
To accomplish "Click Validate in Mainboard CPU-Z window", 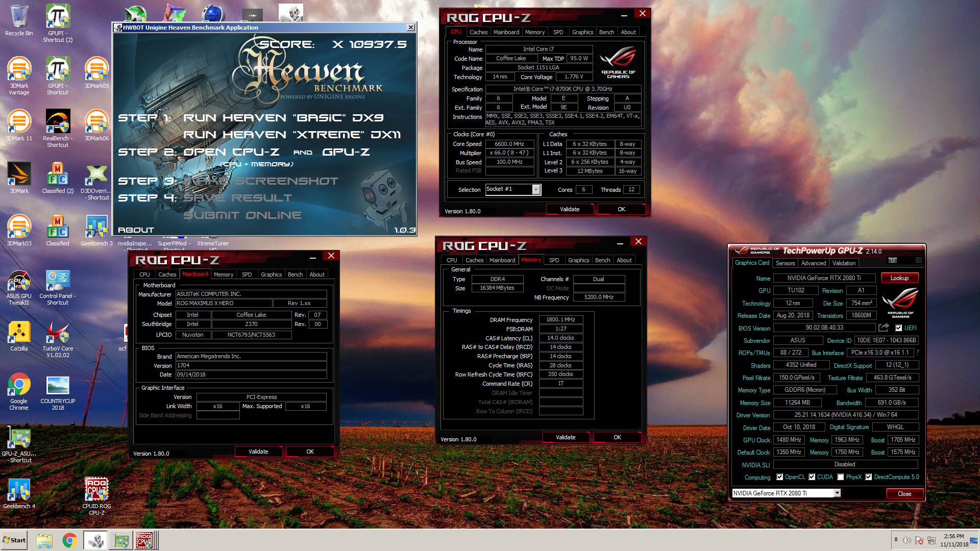I will [x=258, y=452].
